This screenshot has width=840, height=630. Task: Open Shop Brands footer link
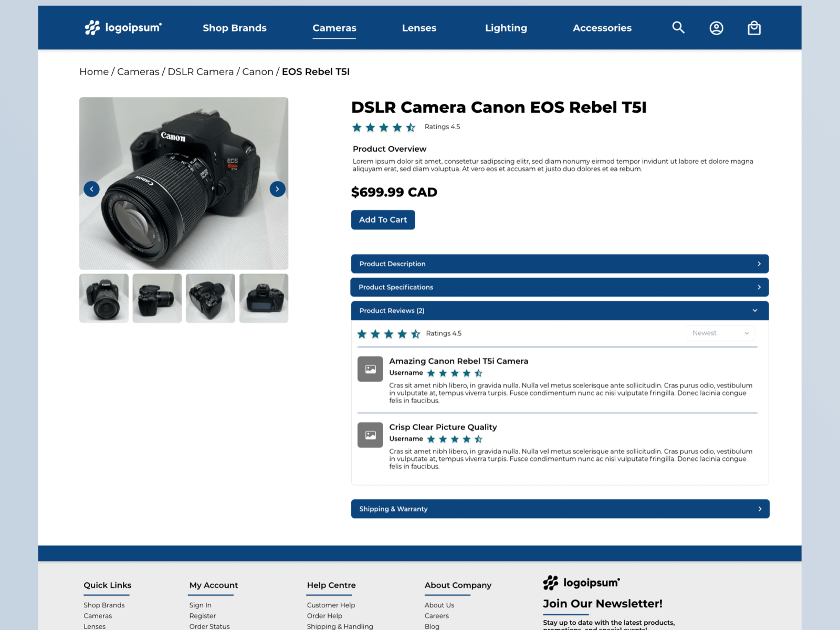point(104,605)
